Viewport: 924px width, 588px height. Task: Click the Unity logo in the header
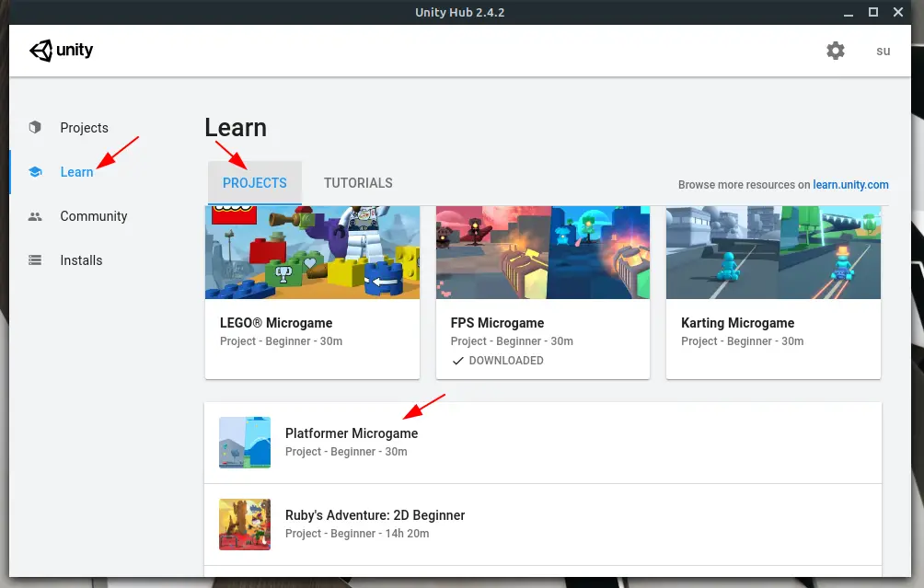62,51
